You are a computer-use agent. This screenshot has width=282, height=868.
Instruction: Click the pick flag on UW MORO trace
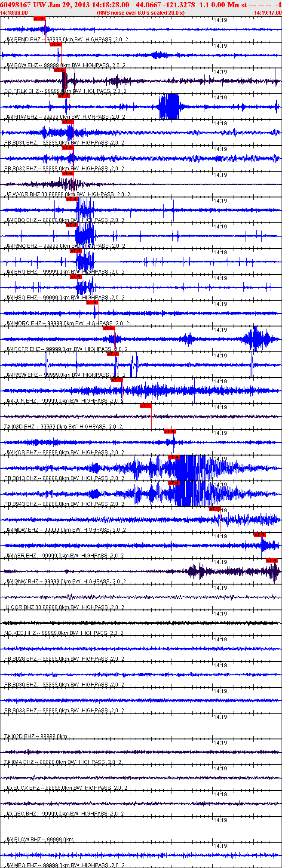[92, 302]
